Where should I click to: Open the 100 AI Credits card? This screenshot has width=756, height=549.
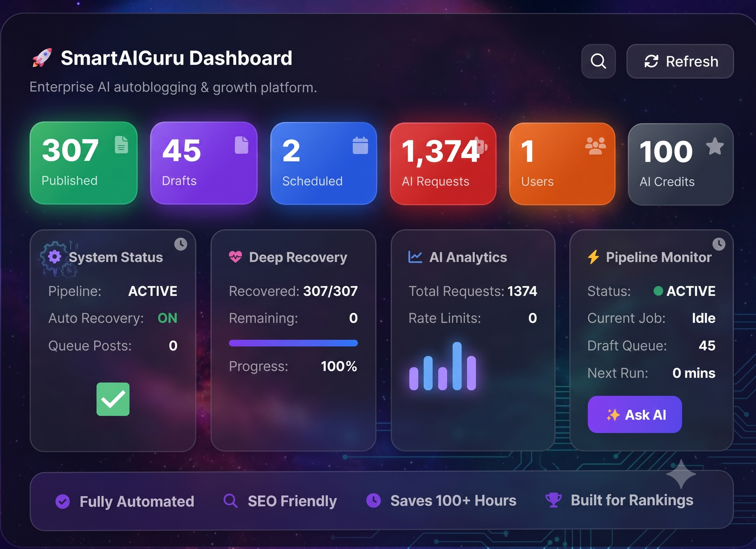point(681,164)
